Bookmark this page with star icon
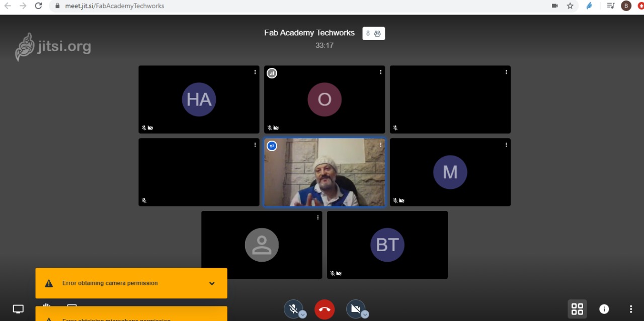Image resolution: width=644 pixels, height=321 pixels. pyautogui.click(x=570, y=6)
